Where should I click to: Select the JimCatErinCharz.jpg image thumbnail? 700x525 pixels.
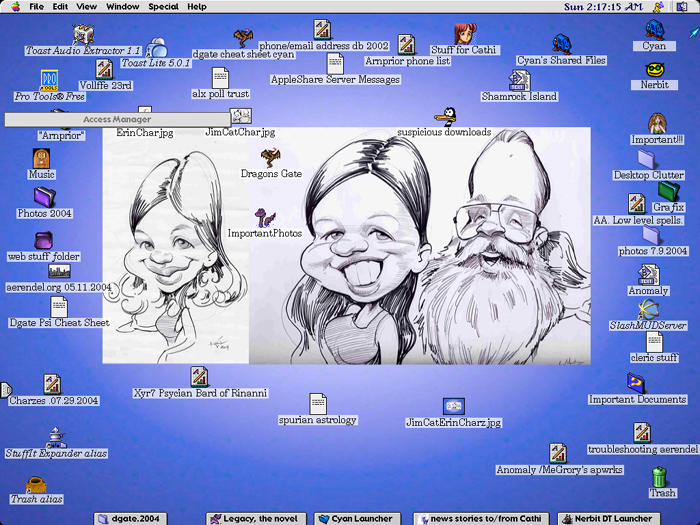click(x=454, y=406)
